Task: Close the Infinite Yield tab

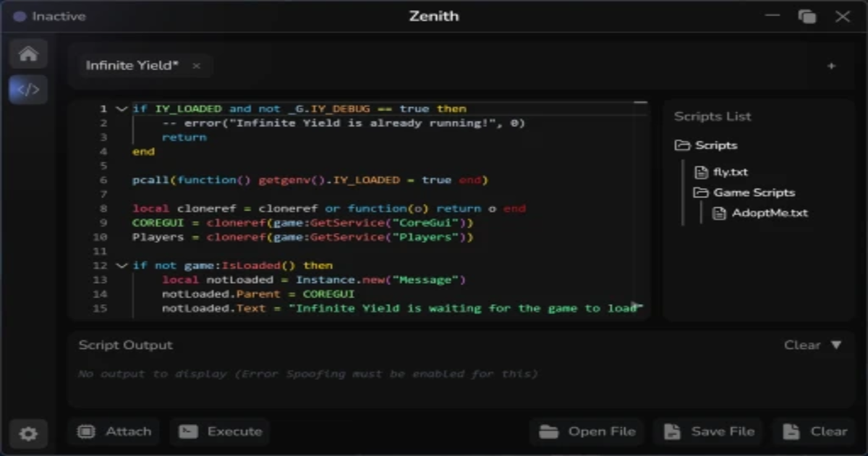Action: (x=195, y=65)
